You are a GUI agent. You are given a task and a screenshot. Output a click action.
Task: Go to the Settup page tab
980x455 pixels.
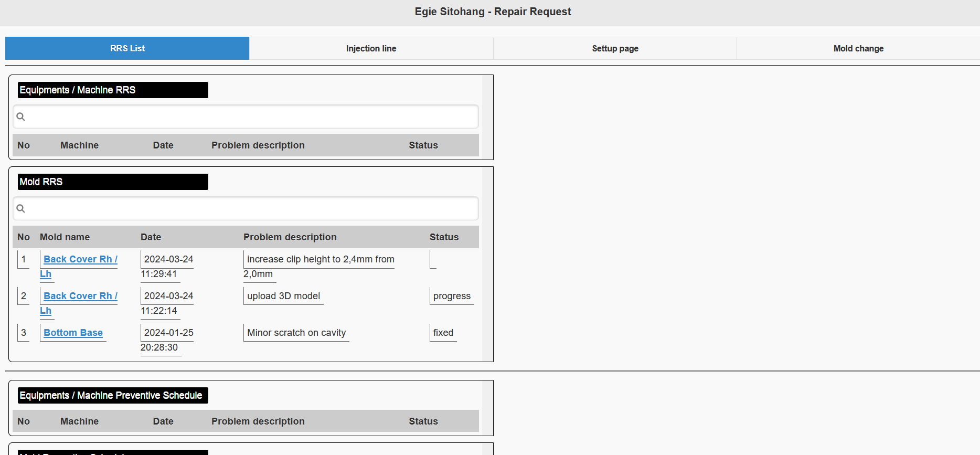[x=615, y=48]
